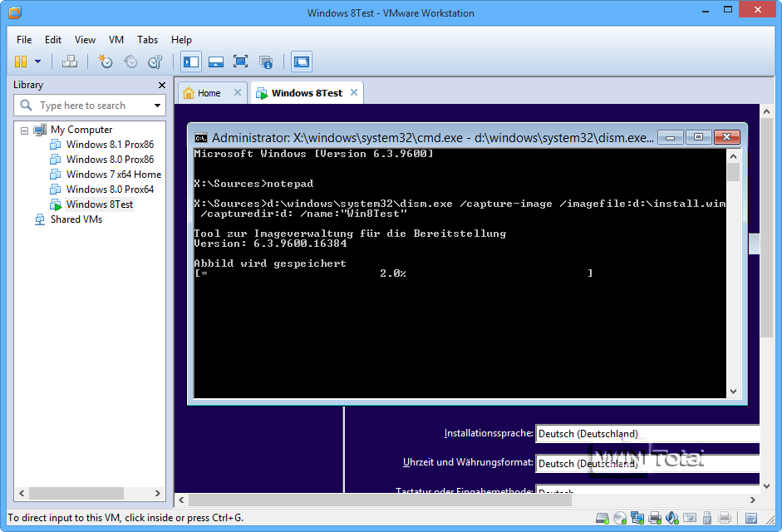Open the Edit menu
The width and height of the screenshot is (782, 532).
53,40
